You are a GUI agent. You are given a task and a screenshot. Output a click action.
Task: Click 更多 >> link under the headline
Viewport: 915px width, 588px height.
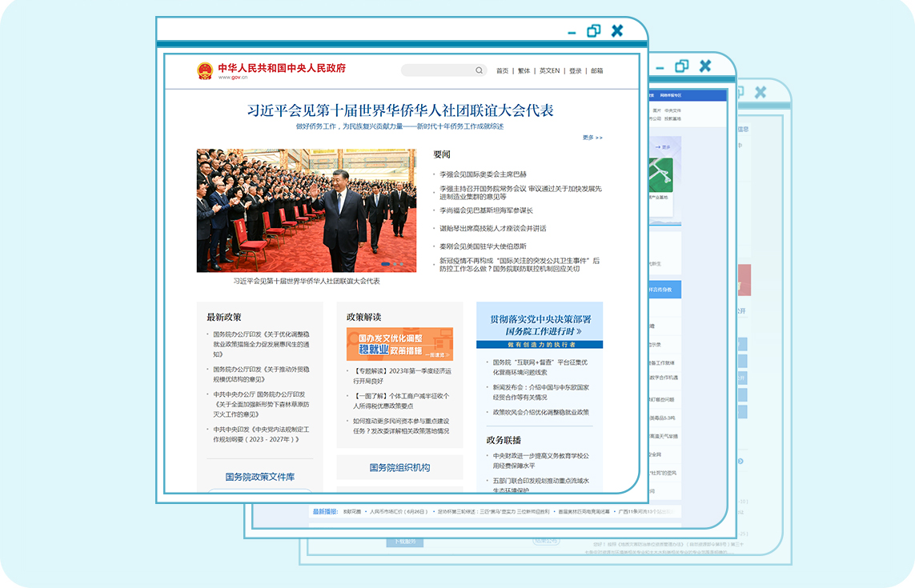point(592,138)
